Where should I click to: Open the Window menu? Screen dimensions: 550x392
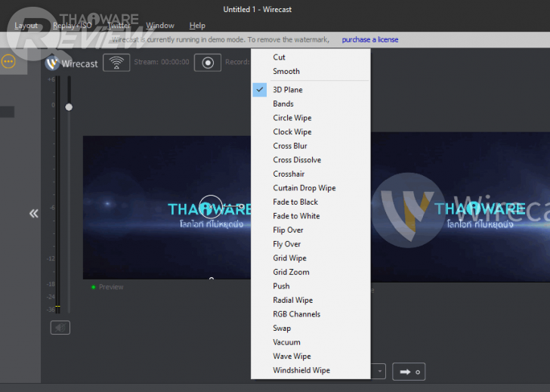pos(160,26)
